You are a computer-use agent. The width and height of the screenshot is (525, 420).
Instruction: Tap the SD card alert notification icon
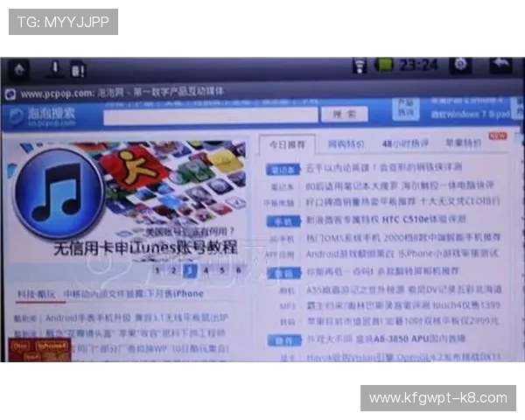click(x=79, y=70)
